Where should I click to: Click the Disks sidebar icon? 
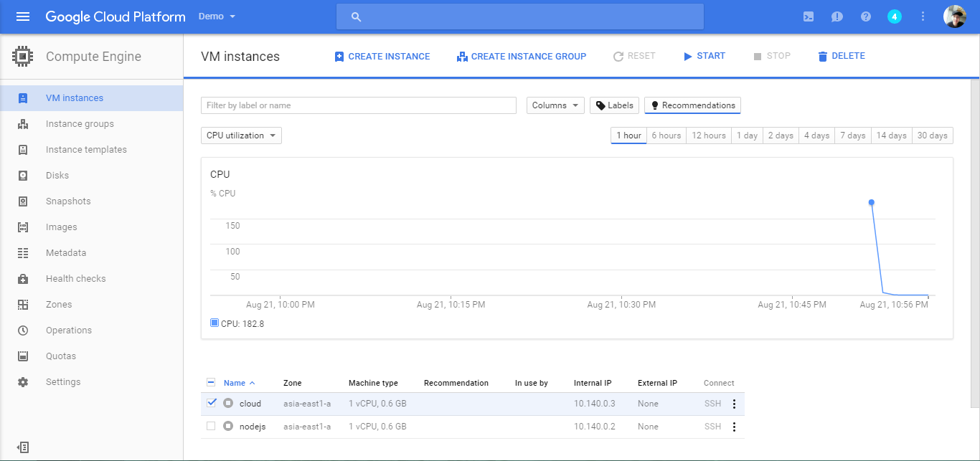[x=23, y=176]
